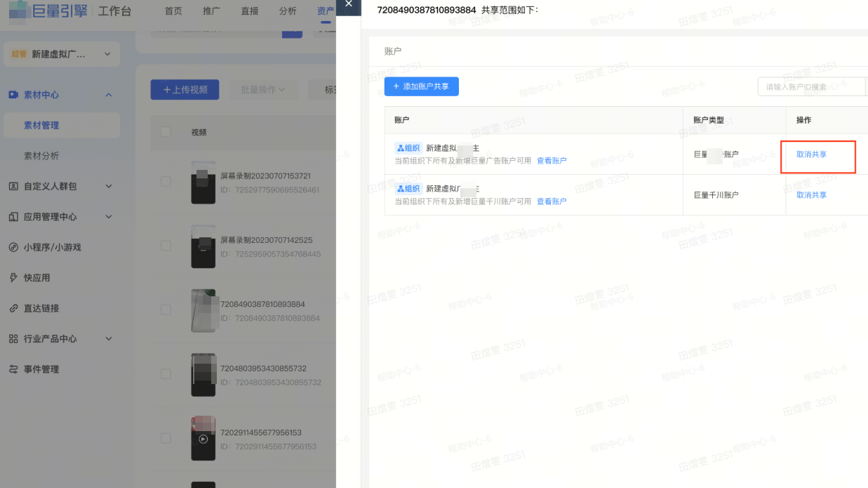Image resolution: width=868 pixels, height=488 pixels.
Task: Click the 巨量千川账户 cell
Action: (716, 195)
